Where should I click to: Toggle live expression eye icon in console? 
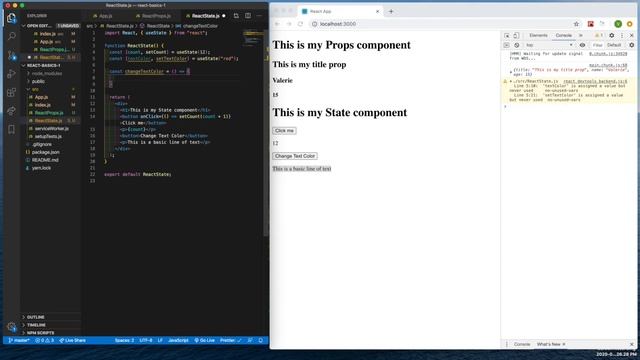click(582, 45)
